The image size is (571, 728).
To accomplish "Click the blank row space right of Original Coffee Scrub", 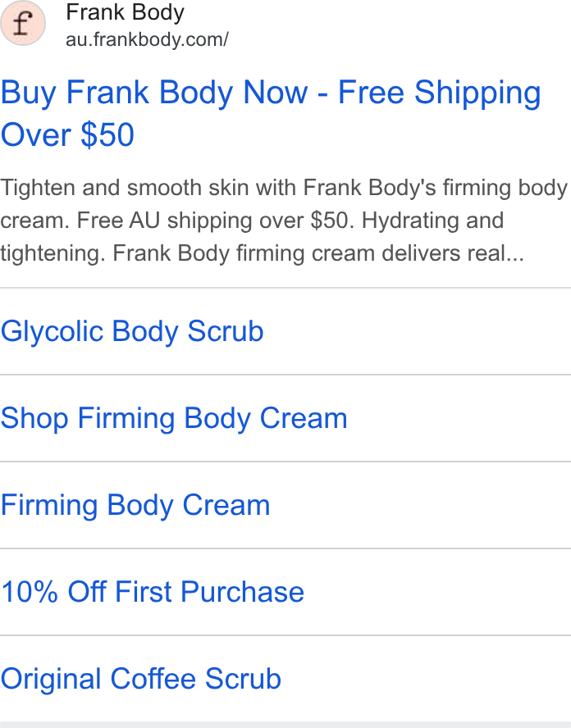I will coord(426,679).
